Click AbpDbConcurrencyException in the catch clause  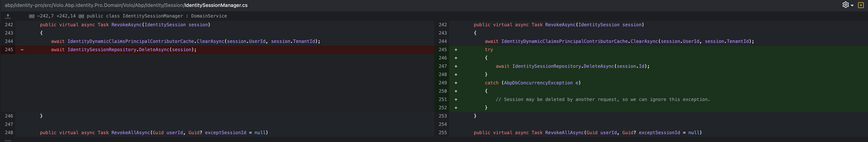538,83
